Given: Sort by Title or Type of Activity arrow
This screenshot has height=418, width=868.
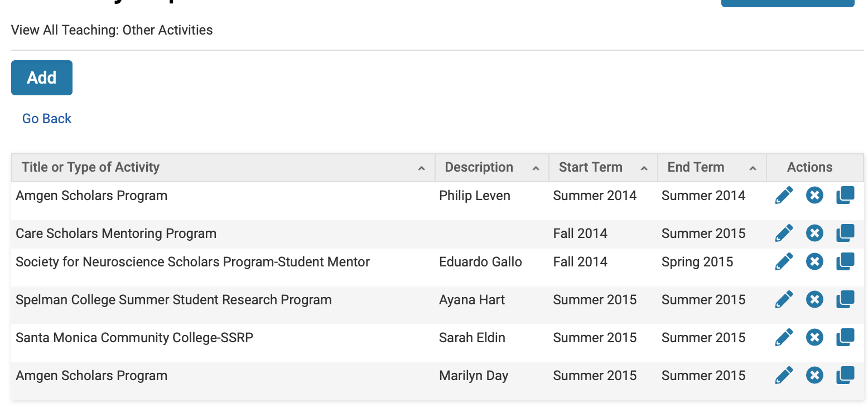Looking at the screenshot, I should click(x=422, y=168).
